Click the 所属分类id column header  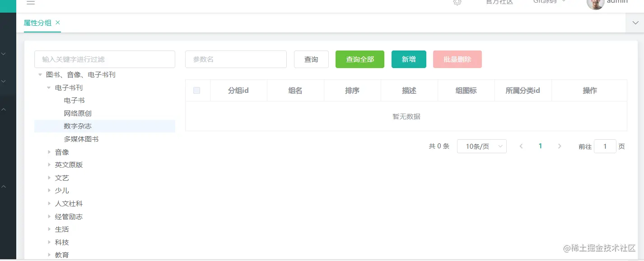click(523, 91)
